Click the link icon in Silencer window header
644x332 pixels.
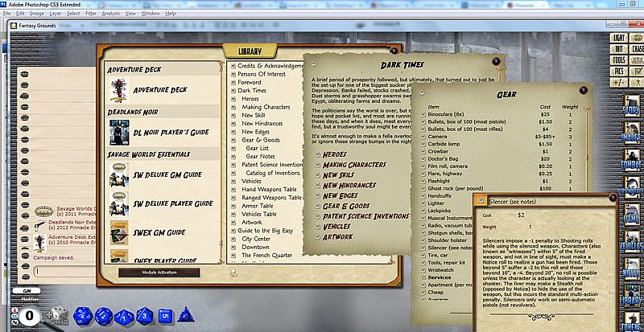(x=481, y=201)
